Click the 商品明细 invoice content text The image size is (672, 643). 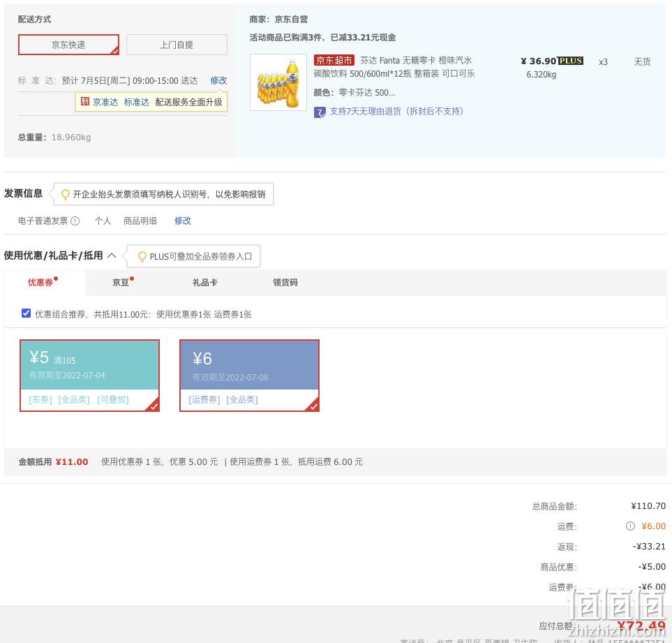click(140, 221)
